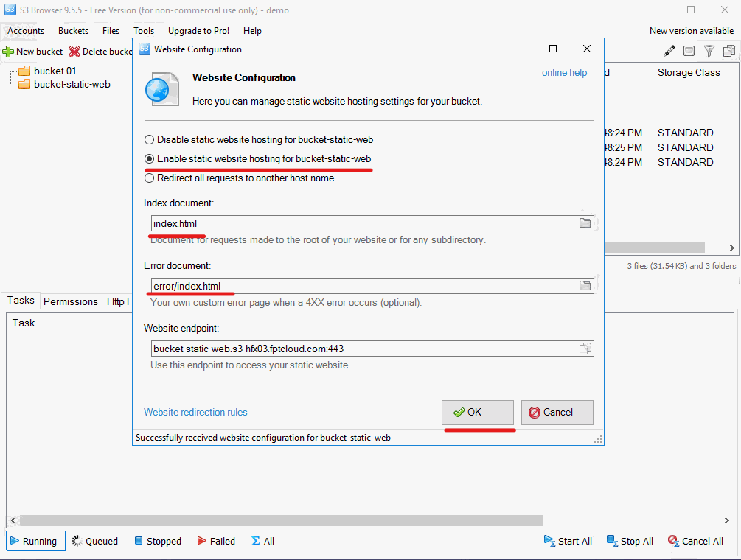Open the Buckets menu

click(x=73, y=31)
